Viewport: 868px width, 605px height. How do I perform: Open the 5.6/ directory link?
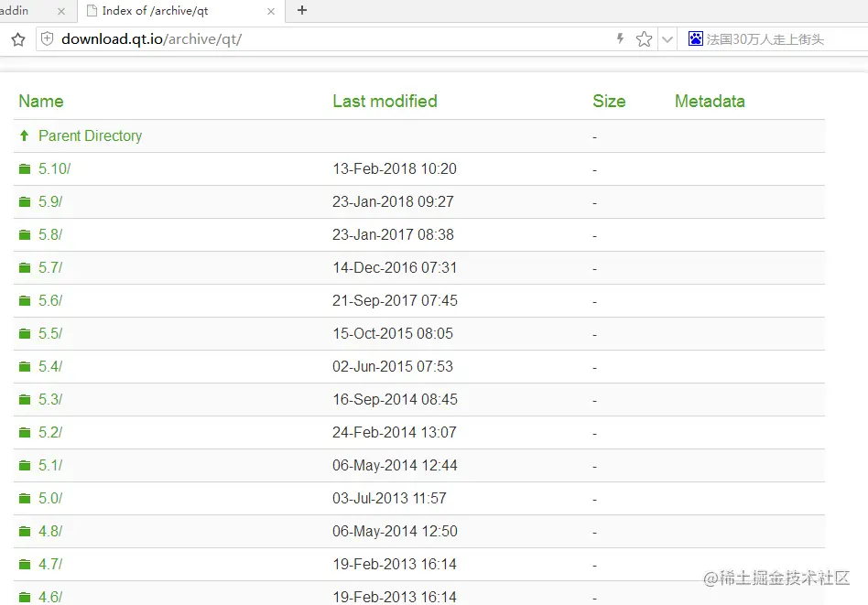[x=50, y=300]
